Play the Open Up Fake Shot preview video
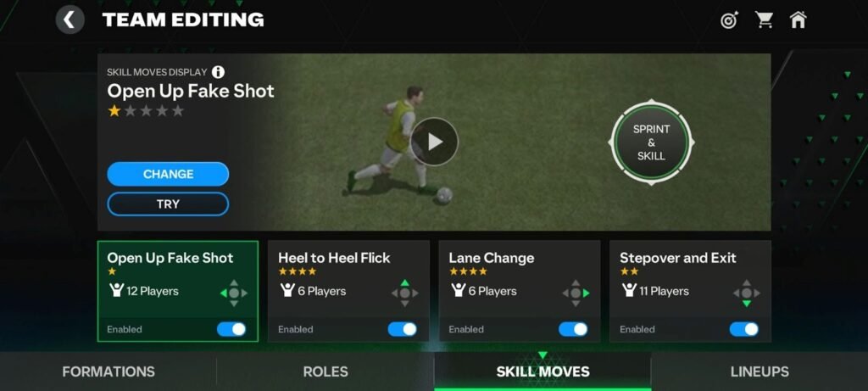The height and width of the screenshot is (391, 868). pyautogui.click(x=434, y=142)
